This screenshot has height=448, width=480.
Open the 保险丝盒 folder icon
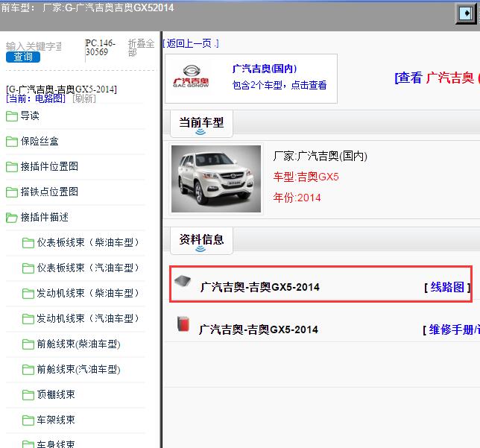(12, 142)
